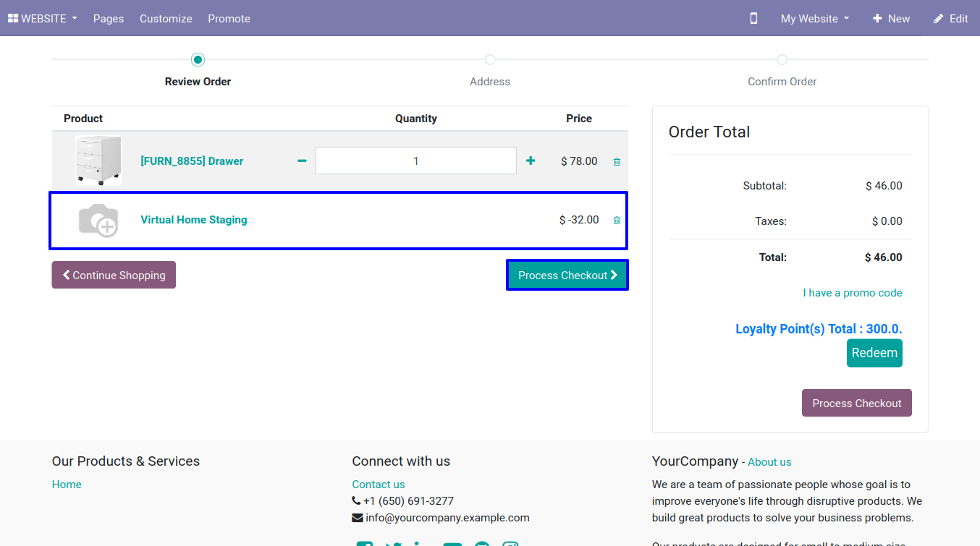This screenshot has width=980, height=546.
Task: Click the mobile preview phone icon
Action: click(x=753, y=19)
